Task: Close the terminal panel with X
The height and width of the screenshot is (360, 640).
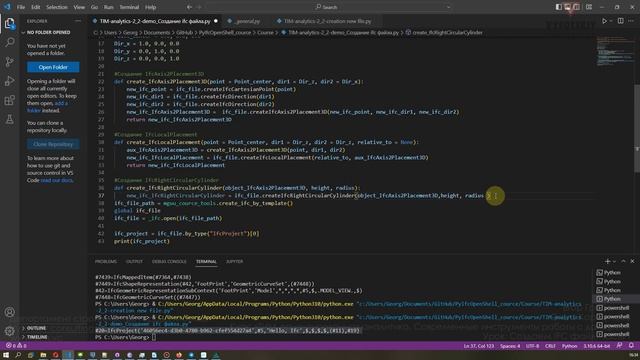Action: coord(632,261)
